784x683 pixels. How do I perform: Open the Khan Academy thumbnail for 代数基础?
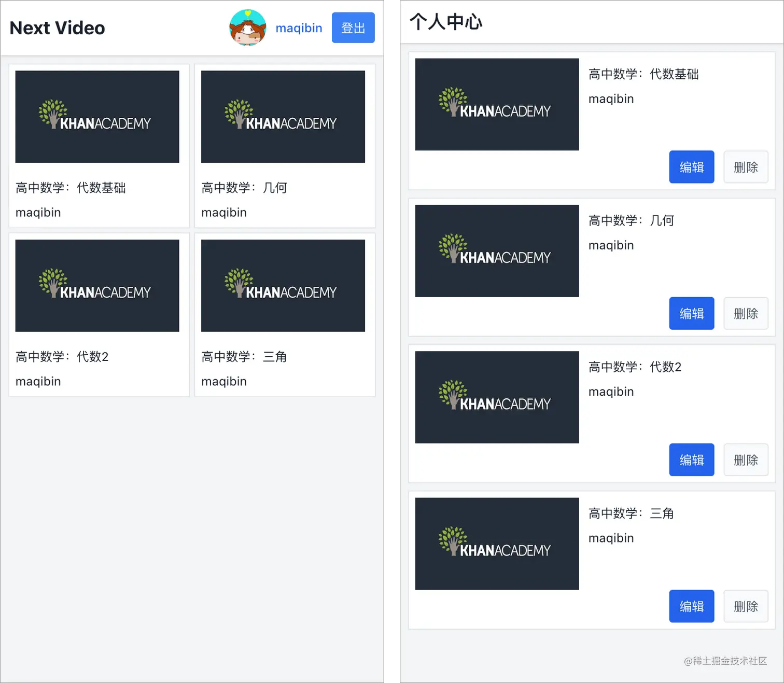click(97, 116)
